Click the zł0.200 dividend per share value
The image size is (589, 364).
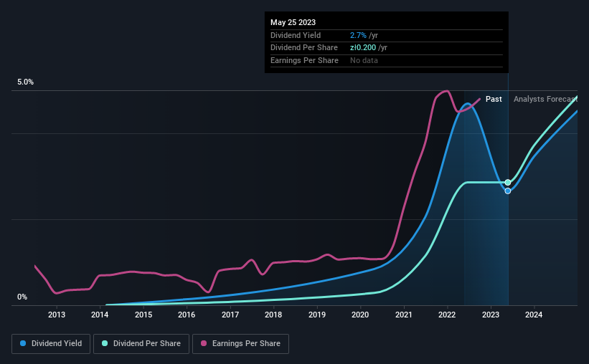[x=363, y=48]
